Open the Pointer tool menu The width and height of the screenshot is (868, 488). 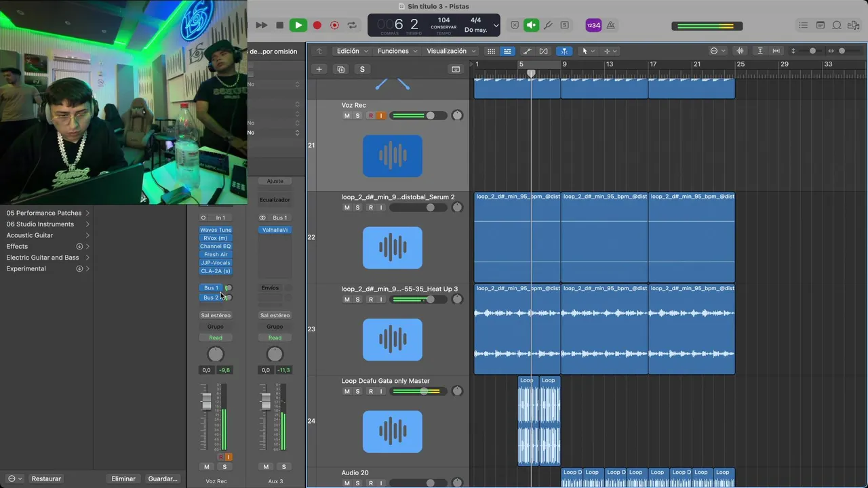click(587, 51)
